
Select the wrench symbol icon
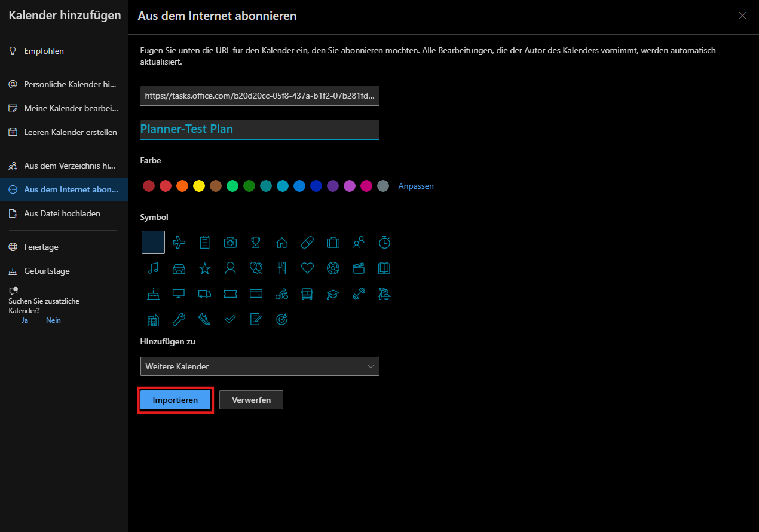point(179,320)
